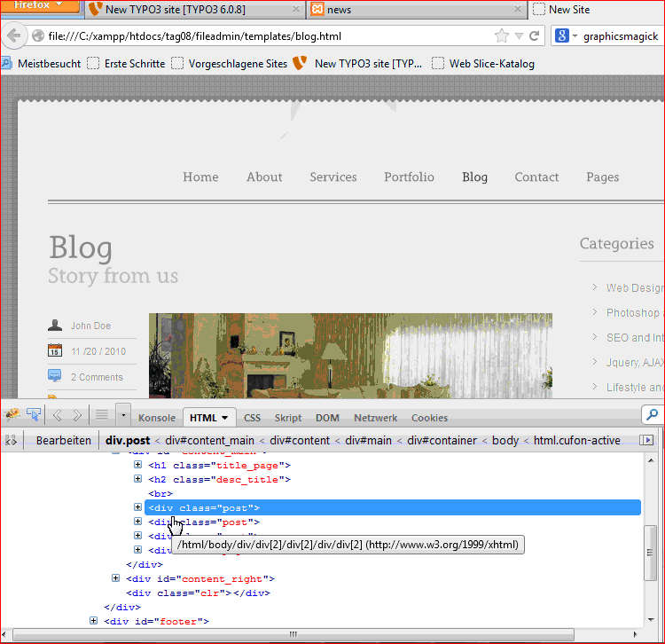Image resolution: width=665 pixels, height=644 pixels.
Task: Go back using the browser back arrow
Action: pyautogui.click(x=13, y=35)
